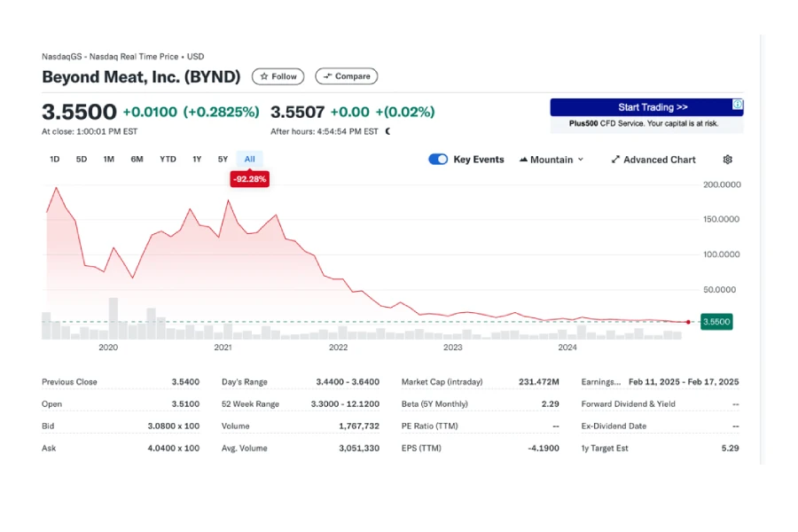The width and height of the screenshot is (798, 532).
Task: Click the 2022 label on the chart x-axis
Action: (338, 348)
